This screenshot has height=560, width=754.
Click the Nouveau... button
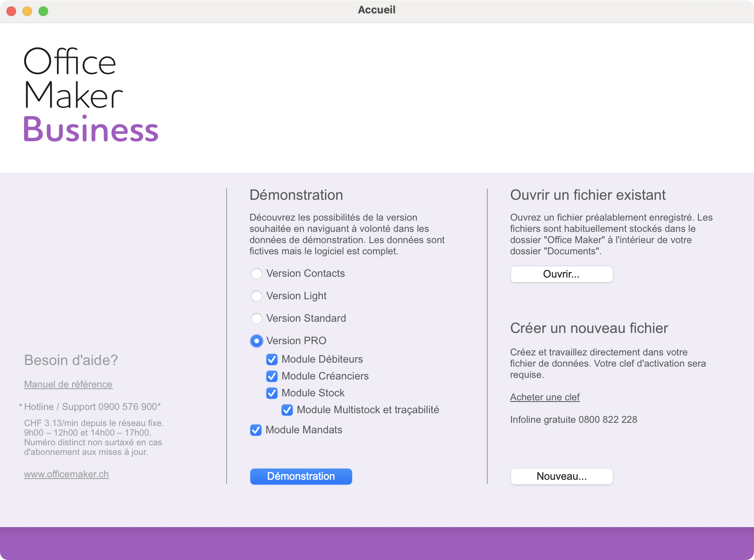[x=561, y=477]
